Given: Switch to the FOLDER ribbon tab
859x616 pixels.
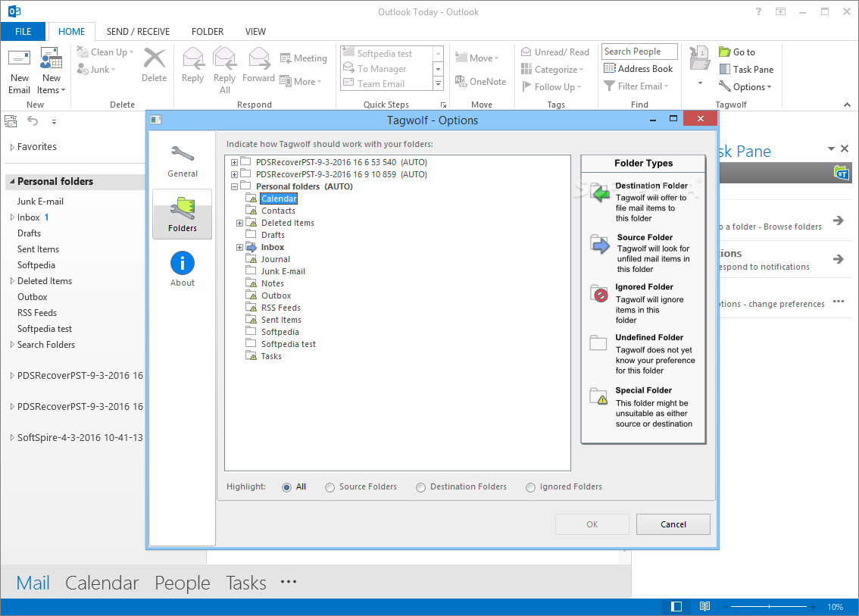Looking at the screenshot, I should tap(208, 31).
